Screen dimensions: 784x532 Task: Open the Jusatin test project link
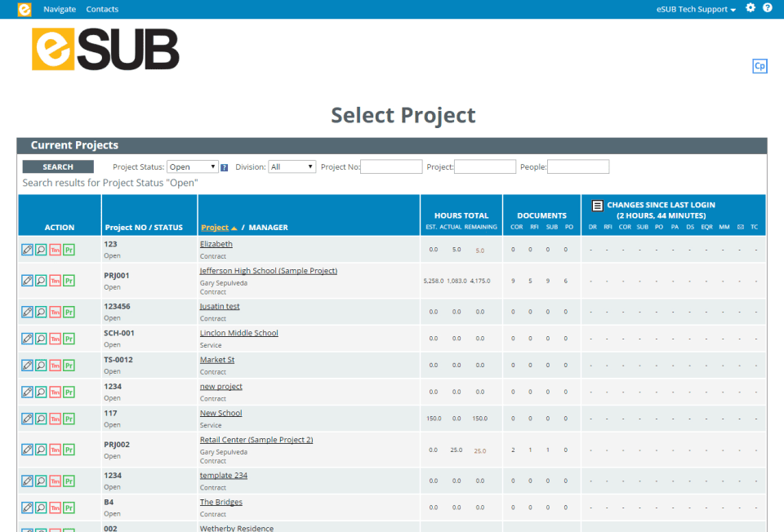tap(220, 306)
